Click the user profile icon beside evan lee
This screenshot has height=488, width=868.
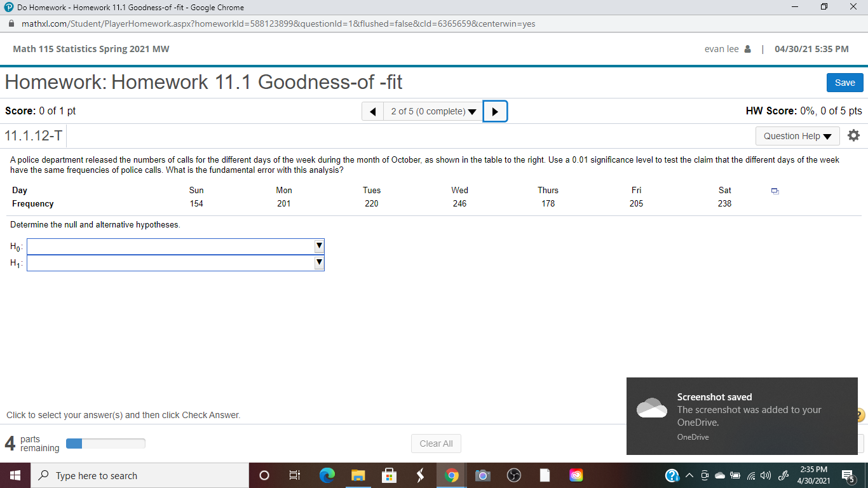[x=746, y=48]
